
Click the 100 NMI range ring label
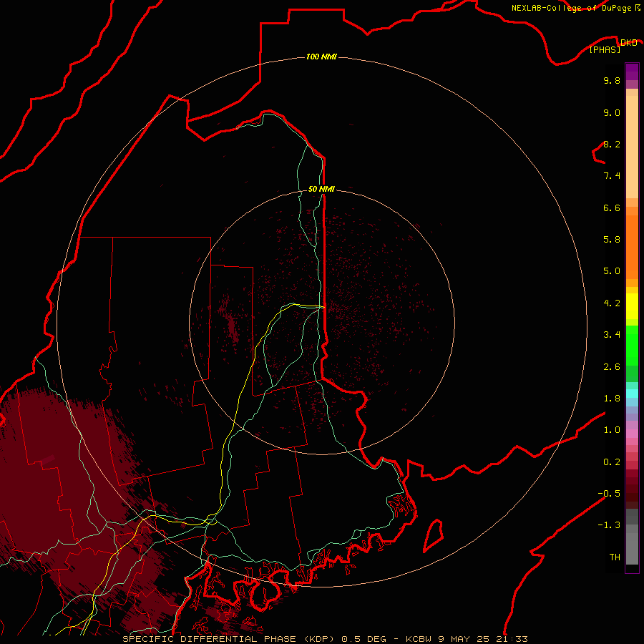click(x=321, y=57)
